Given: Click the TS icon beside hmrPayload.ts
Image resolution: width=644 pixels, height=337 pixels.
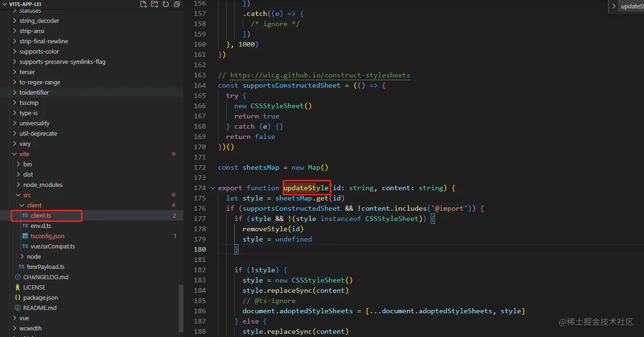Looking at the screenshot, I should click(21, 267).
